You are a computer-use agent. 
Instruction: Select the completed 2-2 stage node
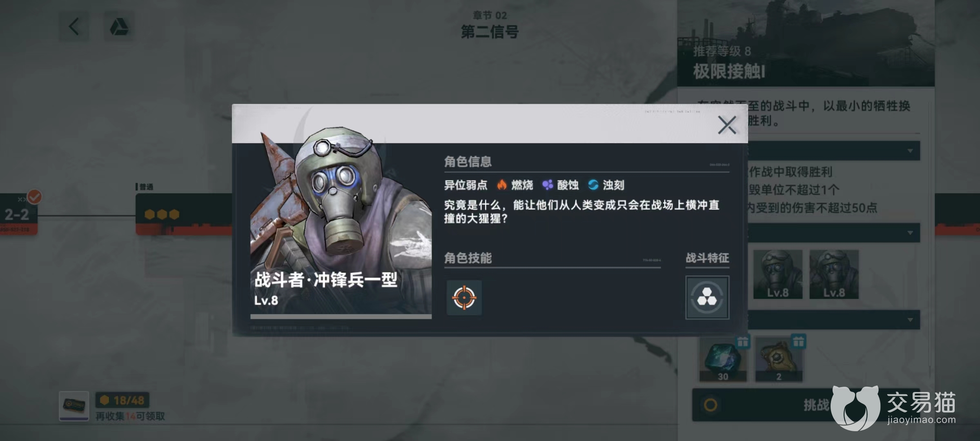pos(18,214)
